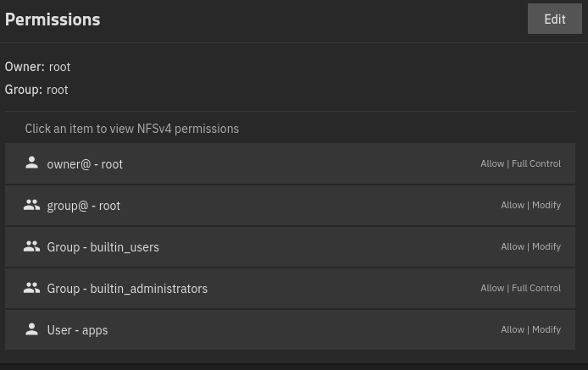
Task: Click Allow | Modify on User - apps row
Action: click(x=530, y=329)
